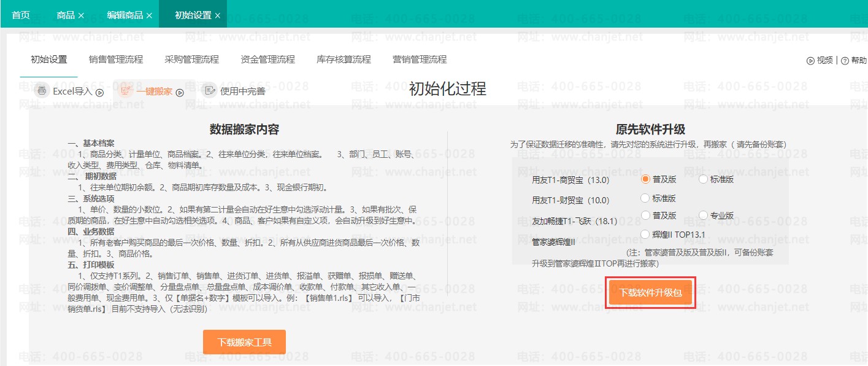Click the 一、基本档案 section title

(x=91, y=143)
